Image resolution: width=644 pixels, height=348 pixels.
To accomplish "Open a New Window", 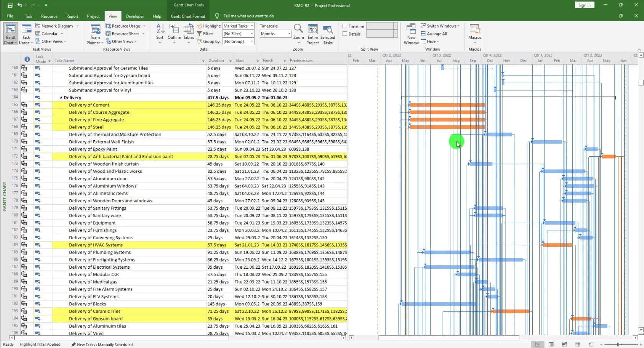I will click(x=411, y=34).
